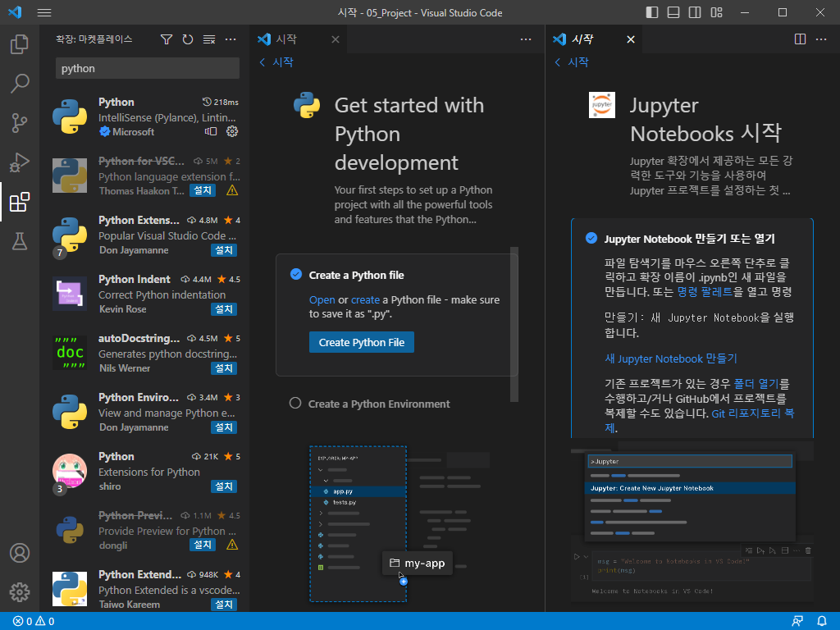Click the Create Python File button
The image size is (840, 630).
click(x=362, y=342)
